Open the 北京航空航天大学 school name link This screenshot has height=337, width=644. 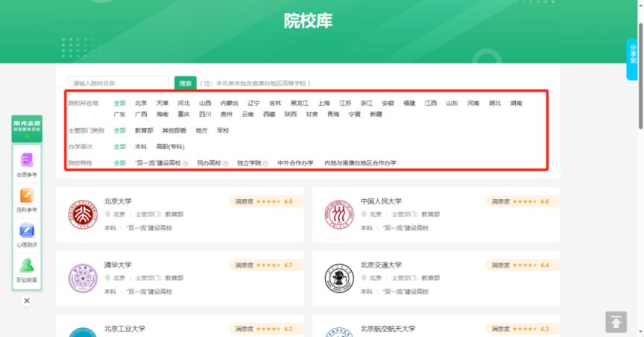pyautogui.click(x=388, y=329)
